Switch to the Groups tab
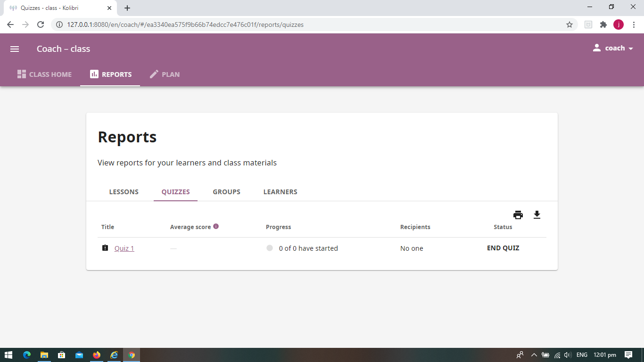The width and height of the screenshot is (644, 362). (226, 192)
